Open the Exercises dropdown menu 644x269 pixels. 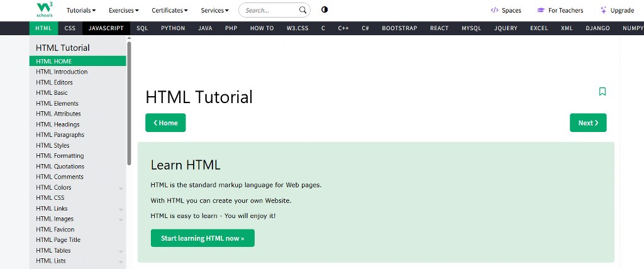click(x=124, y=10)
